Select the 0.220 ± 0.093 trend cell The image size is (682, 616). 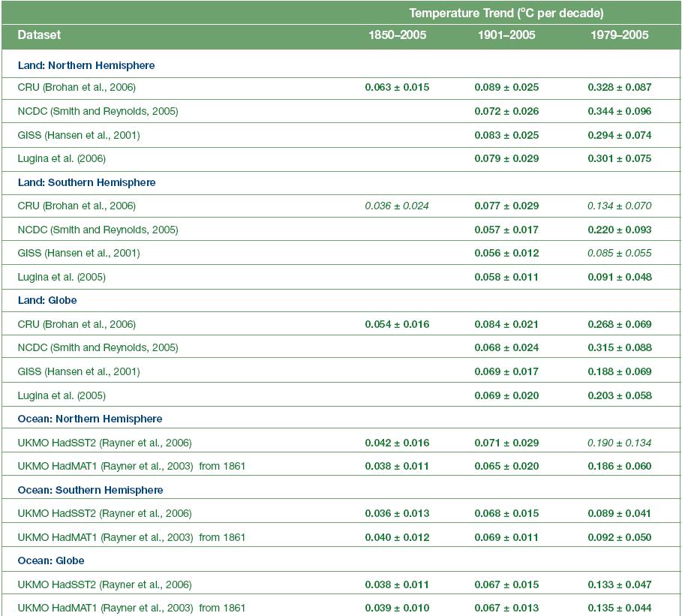[x=620, y=230]
